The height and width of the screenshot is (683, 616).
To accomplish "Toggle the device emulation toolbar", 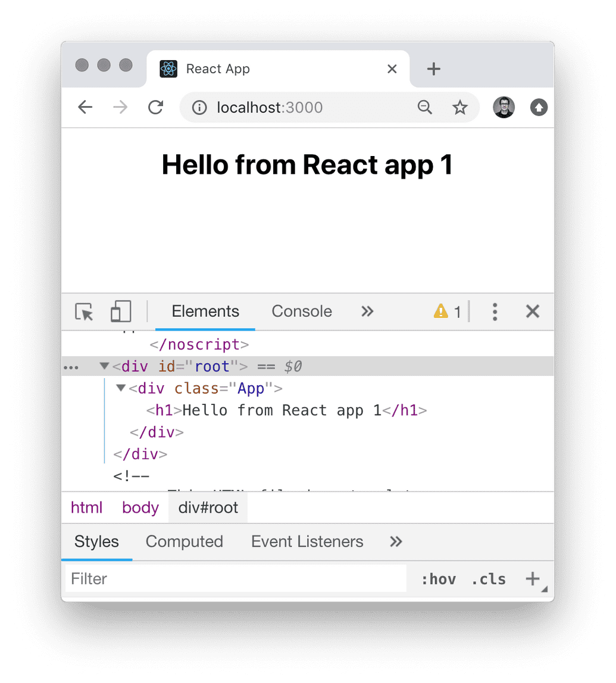I will pos(120,311).
